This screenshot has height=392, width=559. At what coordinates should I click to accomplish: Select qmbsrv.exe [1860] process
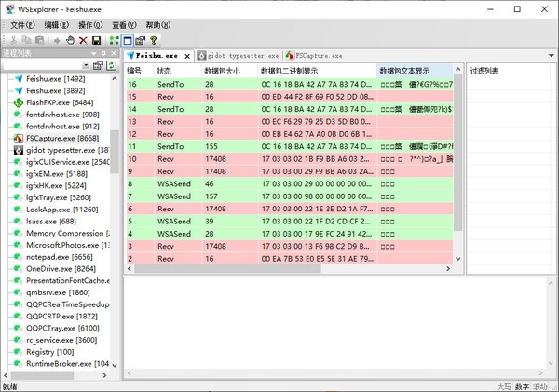(58, 292)
